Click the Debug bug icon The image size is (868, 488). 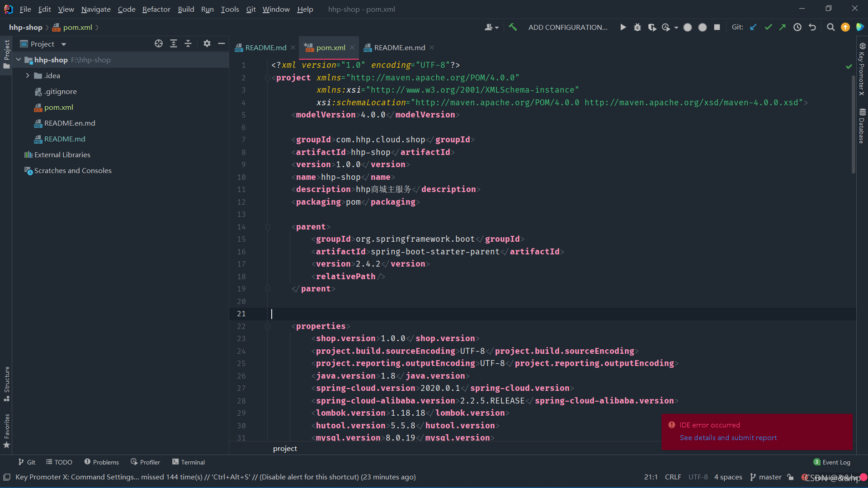pyautogui.click(x=637, y=27)
